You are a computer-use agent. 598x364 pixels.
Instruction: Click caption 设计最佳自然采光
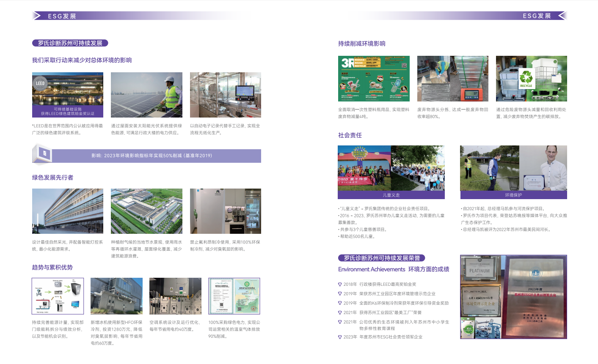[x=68, y=246]
